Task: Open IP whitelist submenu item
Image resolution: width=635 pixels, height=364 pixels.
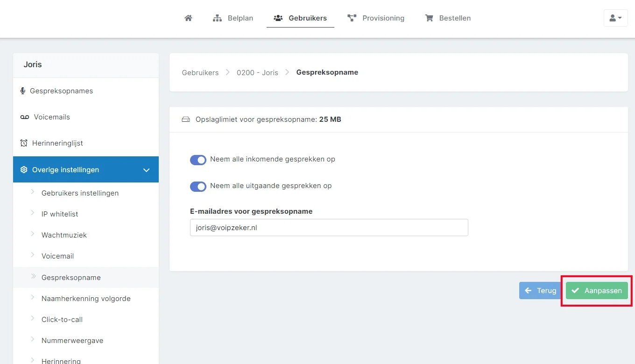Action: click(x=60, y=214)
